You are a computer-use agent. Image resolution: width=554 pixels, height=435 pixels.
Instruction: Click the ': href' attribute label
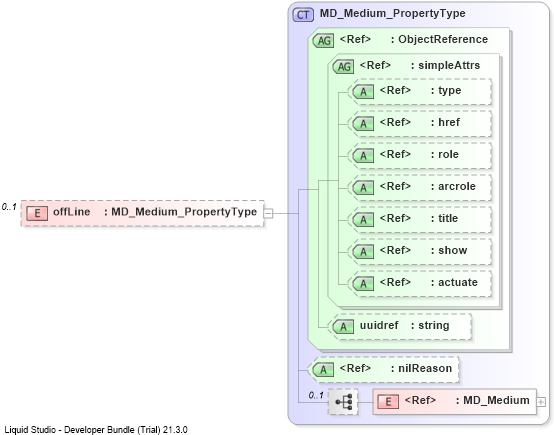(x=445, y=122)
